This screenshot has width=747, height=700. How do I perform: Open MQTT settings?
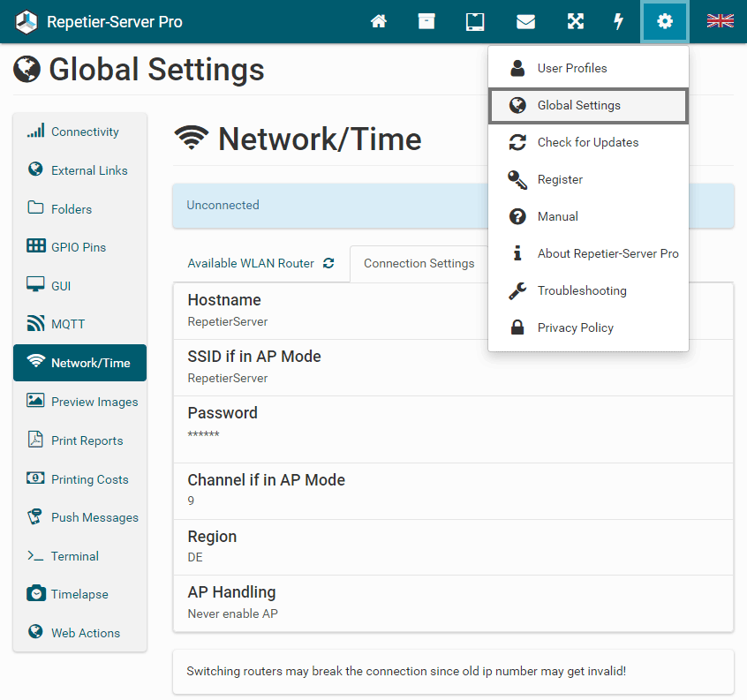80,324
